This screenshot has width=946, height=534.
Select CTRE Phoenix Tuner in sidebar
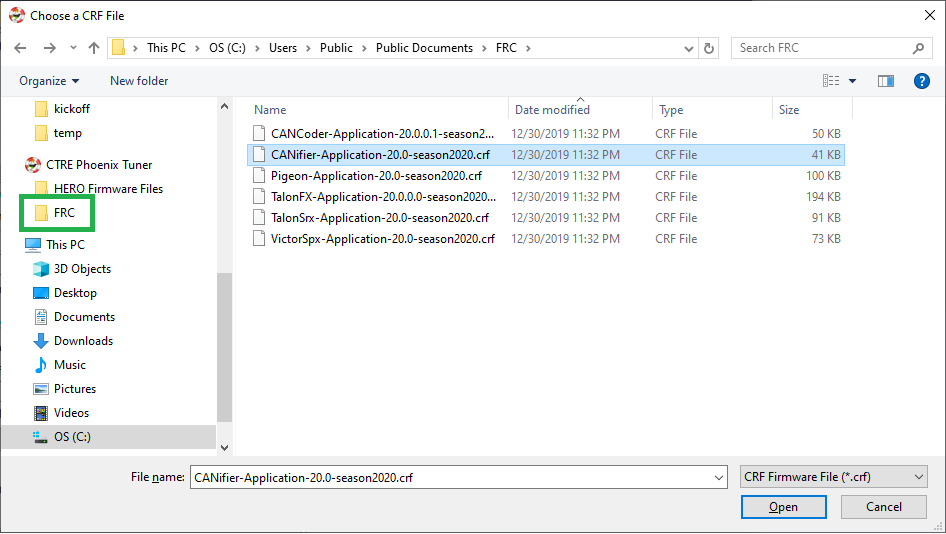point(98,165)
